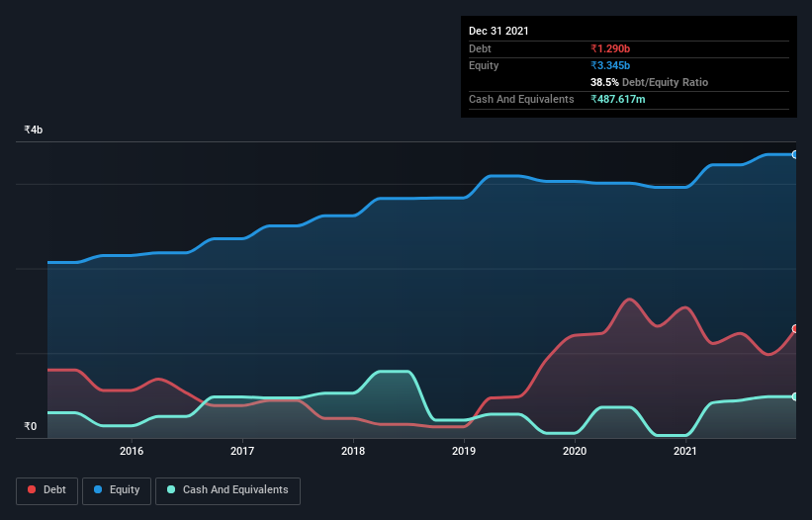Click the 2017 x-axis label
The image size is (812, 520).
(x=242, y=451)
